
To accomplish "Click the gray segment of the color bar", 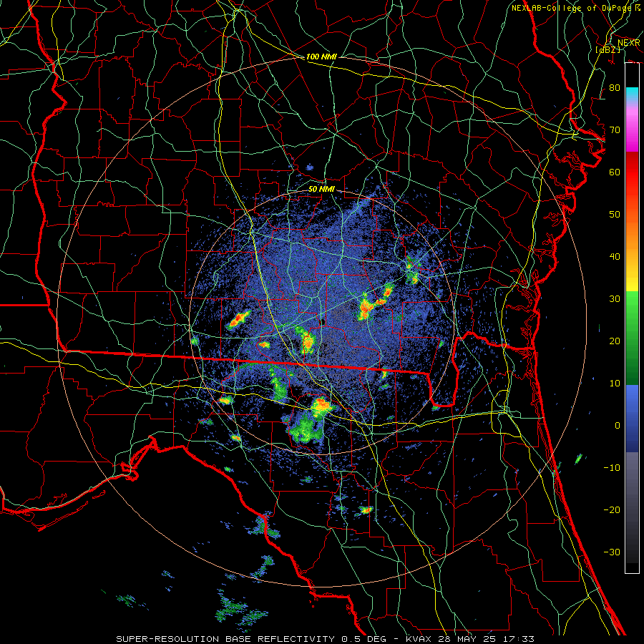I will (x=632, y=489).
